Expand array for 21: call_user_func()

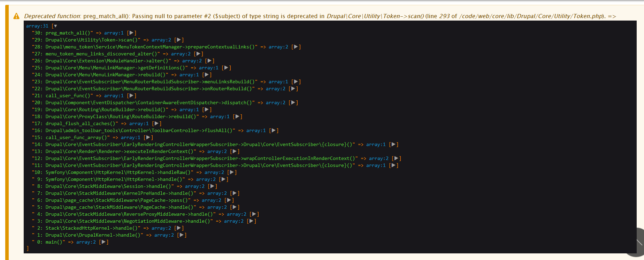pos(131,96)
